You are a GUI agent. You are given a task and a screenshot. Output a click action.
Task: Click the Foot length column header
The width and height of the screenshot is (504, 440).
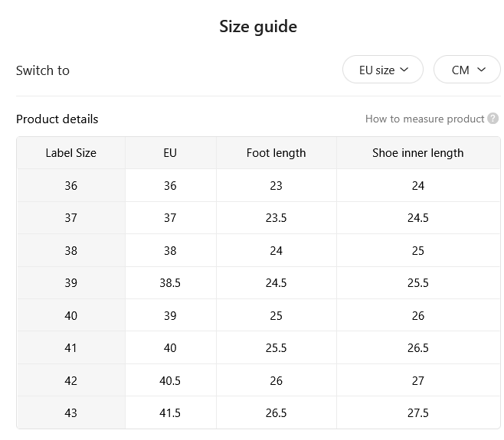(x=276, y=153)
